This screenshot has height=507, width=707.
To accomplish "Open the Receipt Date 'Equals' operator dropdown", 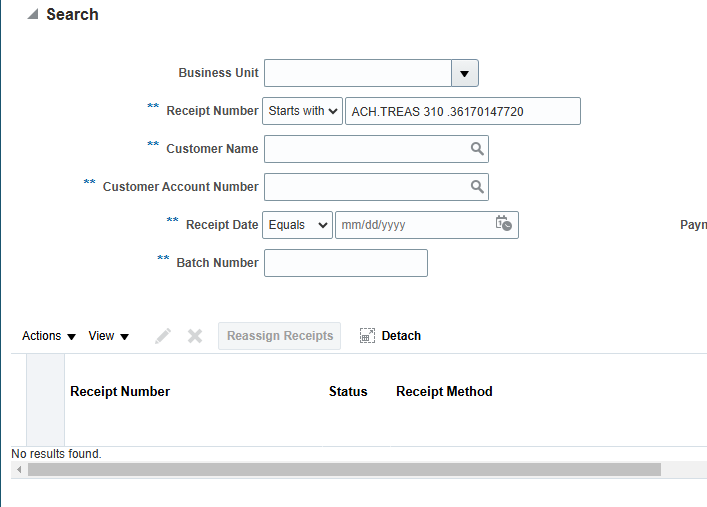I will 297,225.
